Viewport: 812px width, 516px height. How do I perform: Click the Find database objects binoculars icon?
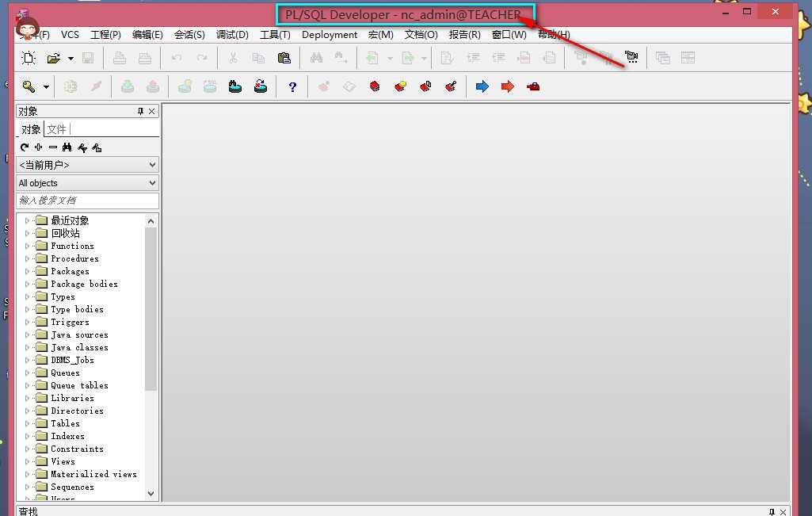point(235,86)
